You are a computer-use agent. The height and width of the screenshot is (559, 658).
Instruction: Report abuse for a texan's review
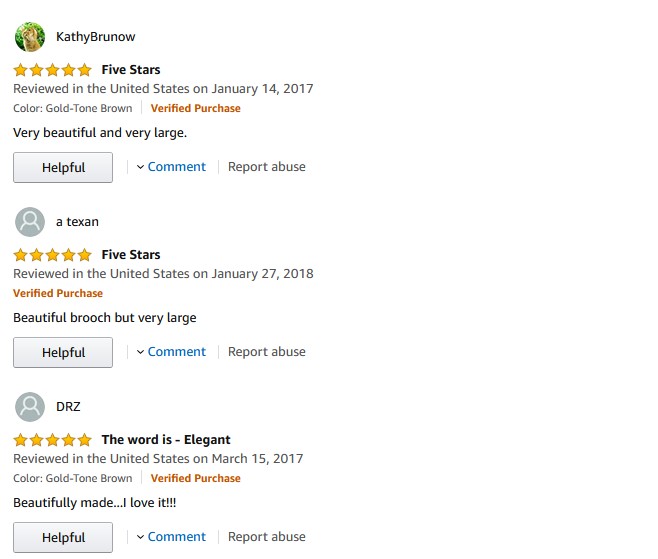click(x=267, y=352)
